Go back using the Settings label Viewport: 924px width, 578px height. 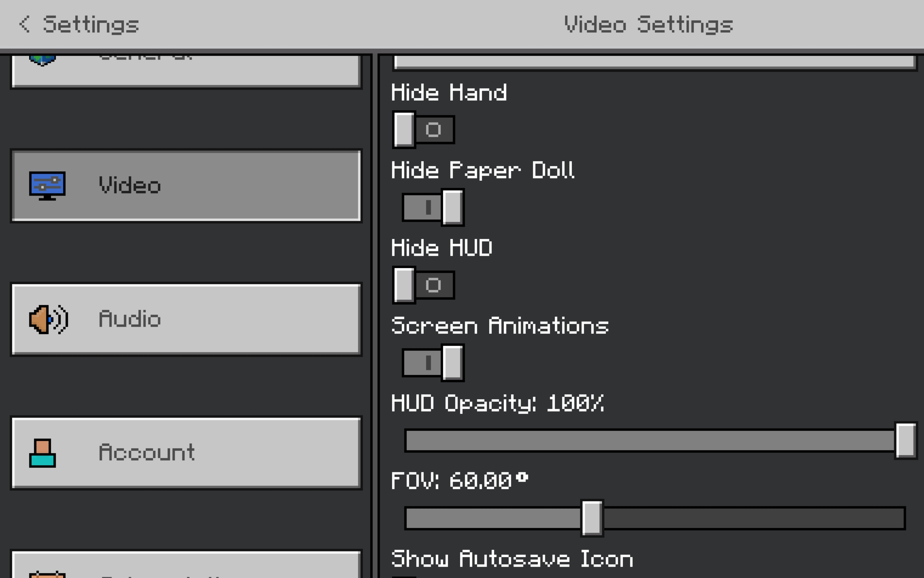[x=91, y=24]
